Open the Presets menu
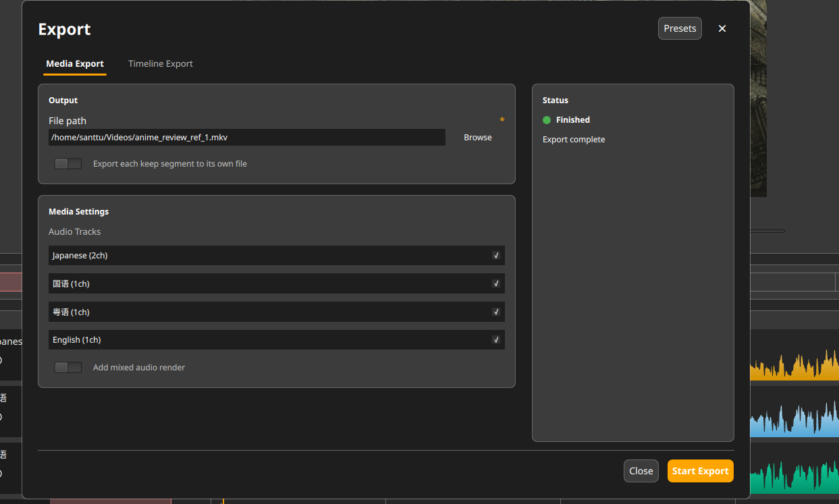Viewport: 839px width, 504px height. click(680, 28)
